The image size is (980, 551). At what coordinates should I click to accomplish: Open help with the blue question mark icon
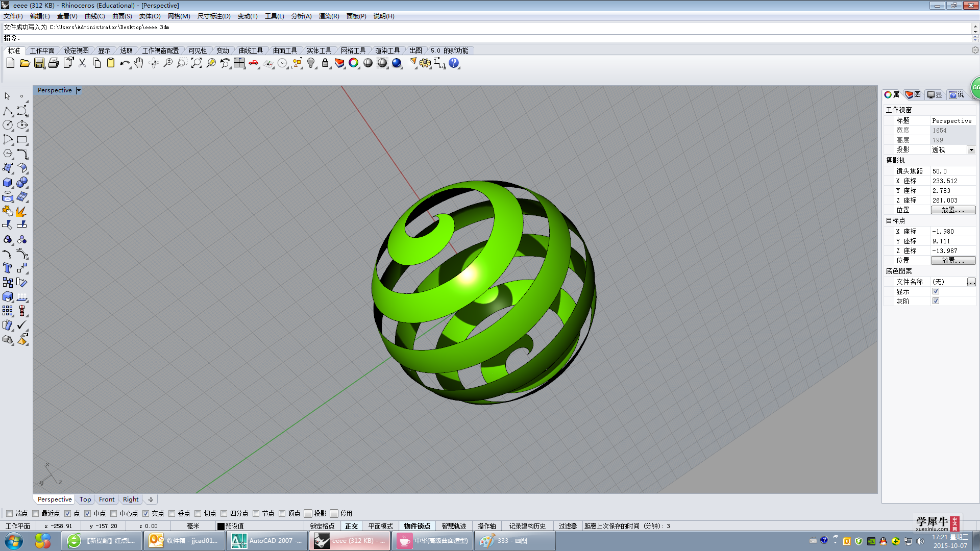click(x=454, y=63)
